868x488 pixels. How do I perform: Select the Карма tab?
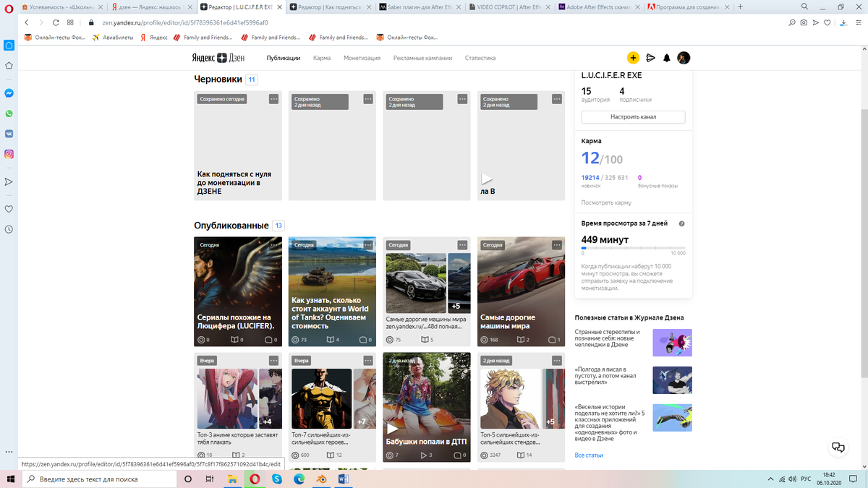pyautogui.click(x=322, y=58)
